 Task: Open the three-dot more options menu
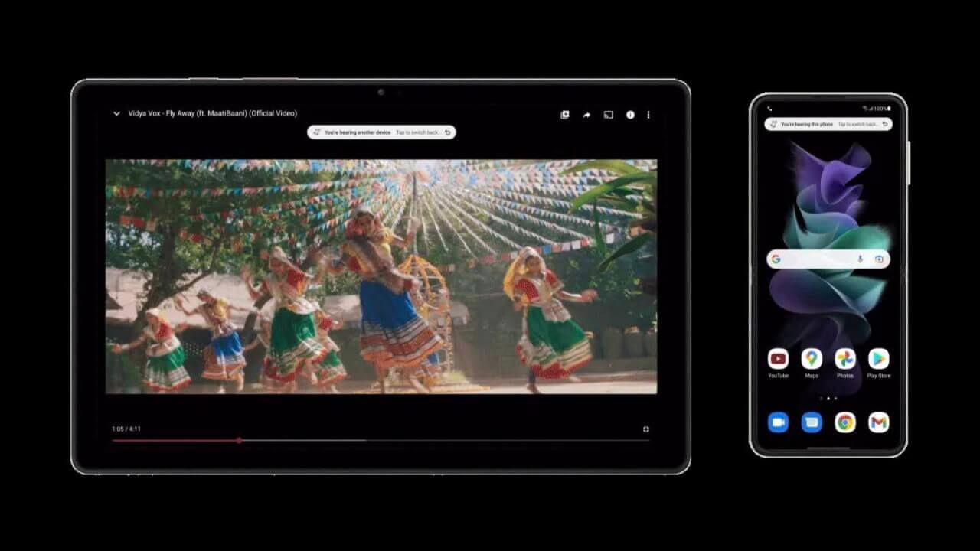648,115
